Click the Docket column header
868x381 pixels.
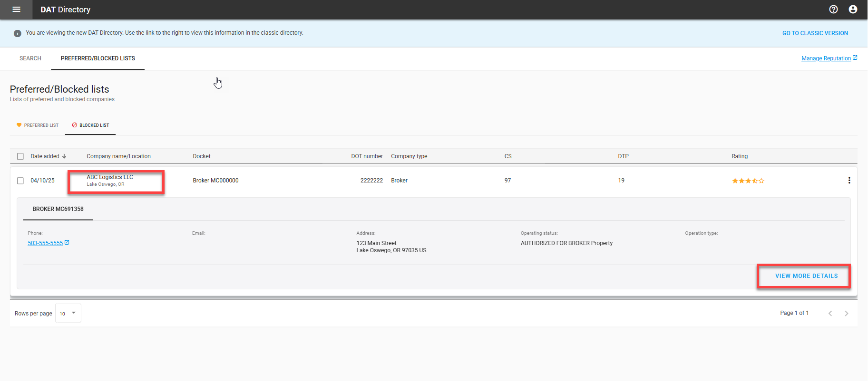(x=202, y=156)
